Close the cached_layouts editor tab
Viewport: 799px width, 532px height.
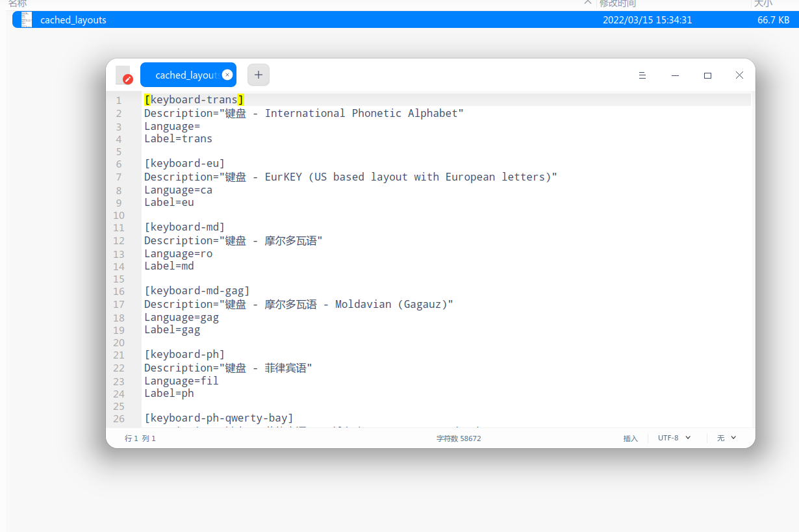[227, 75]
